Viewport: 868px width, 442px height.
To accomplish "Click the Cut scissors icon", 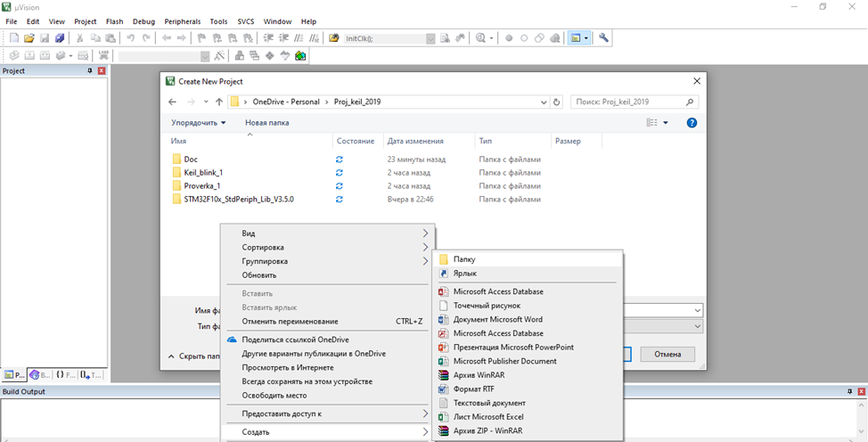I will click(79, 38).
